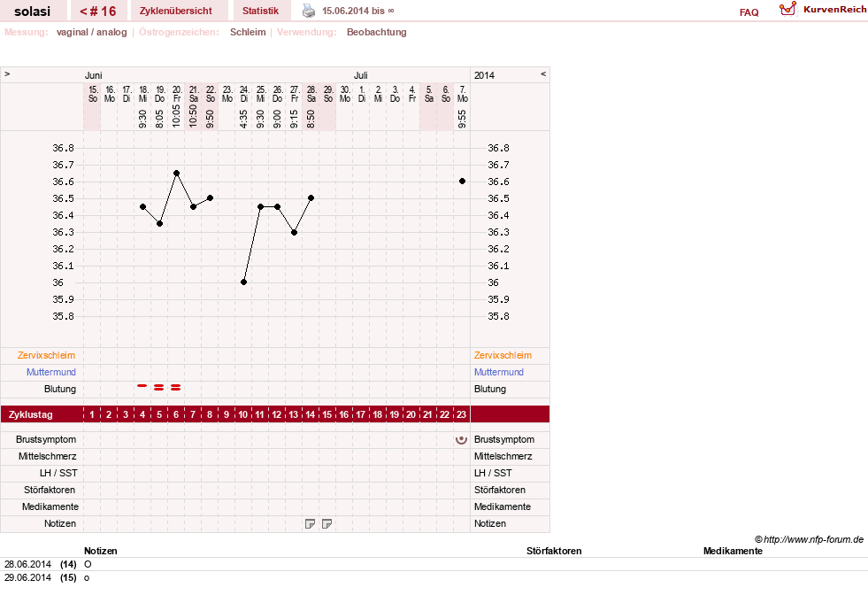This screenshot has height=603, width=868.
Task: Click cycle day 10 in Zyklustag row
Action: [242, 414]
